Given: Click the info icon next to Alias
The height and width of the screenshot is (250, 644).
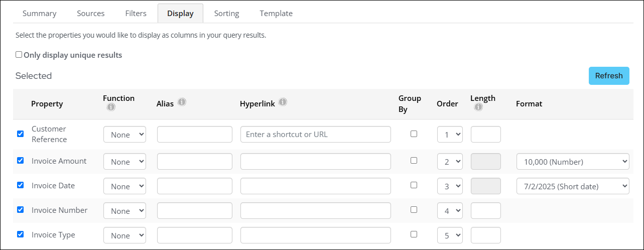Looking at the screenshot, I should (182, 102).
